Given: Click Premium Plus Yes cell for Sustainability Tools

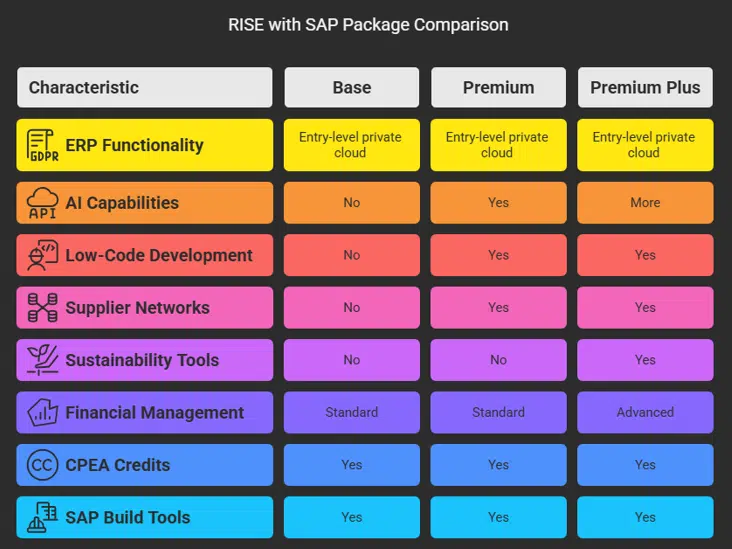Looking at the screenshot, I should 645,360.
